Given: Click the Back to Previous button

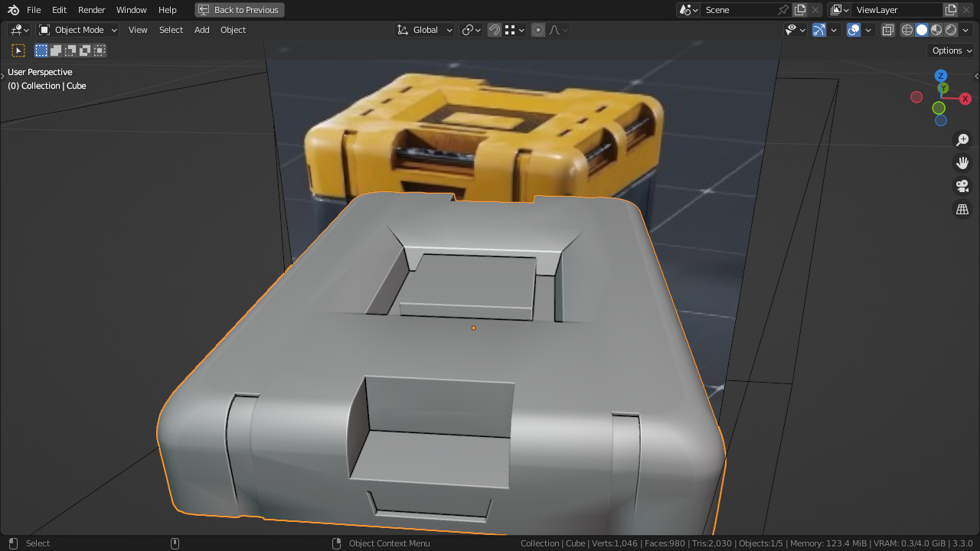Looking at the screenshot, I should (240, 10).
